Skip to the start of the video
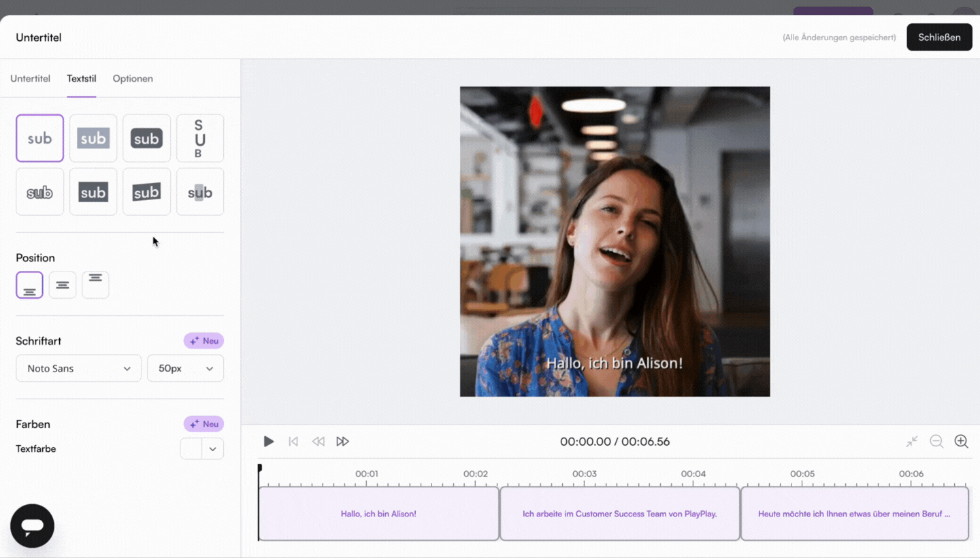This screenshot has width=980, height=558. pos(293,442)
